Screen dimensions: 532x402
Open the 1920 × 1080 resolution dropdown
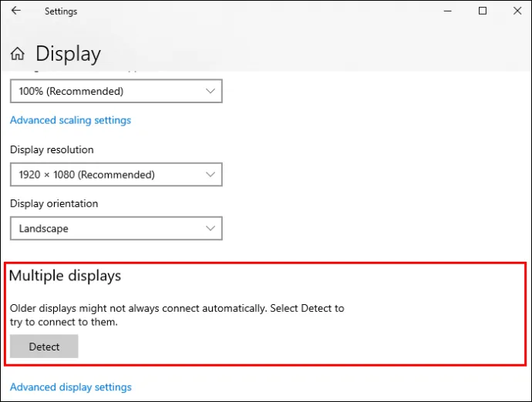point(116,175)
